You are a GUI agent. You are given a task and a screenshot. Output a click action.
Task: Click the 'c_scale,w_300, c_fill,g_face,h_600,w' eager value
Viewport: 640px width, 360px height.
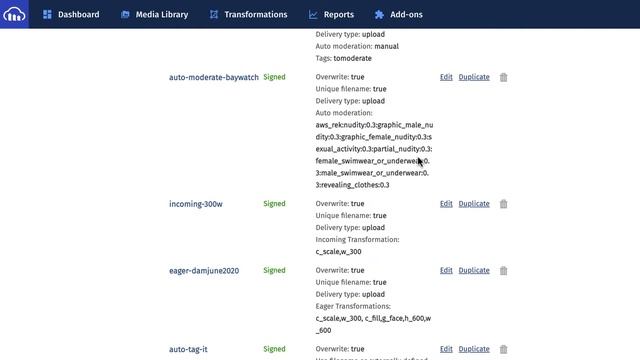(x=373, y=318)
